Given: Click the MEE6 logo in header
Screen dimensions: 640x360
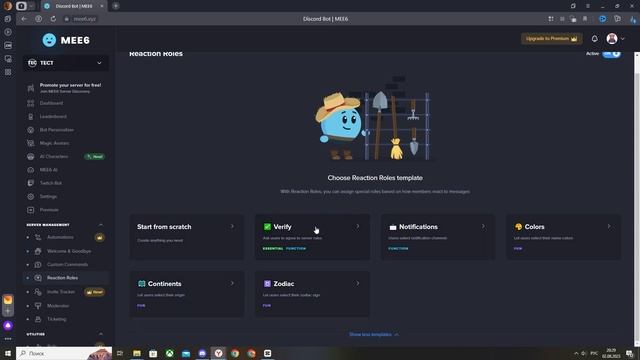Looking at the screenshot, I should pos(66,40).
